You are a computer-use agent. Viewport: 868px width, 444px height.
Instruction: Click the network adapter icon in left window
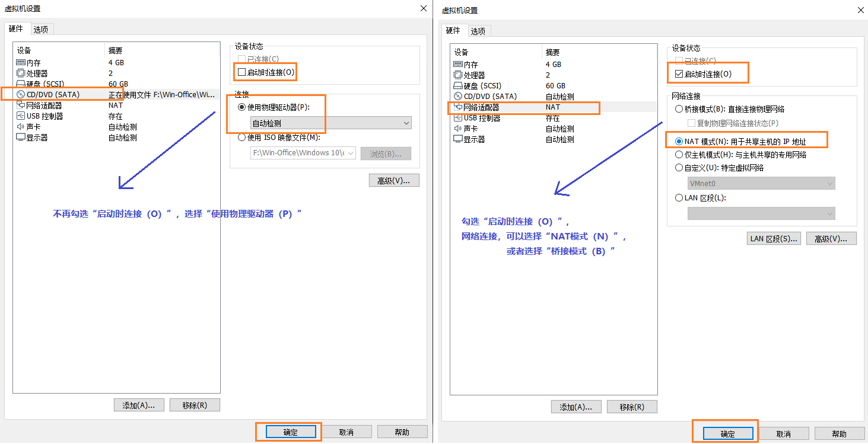click(x=21, y=105)
